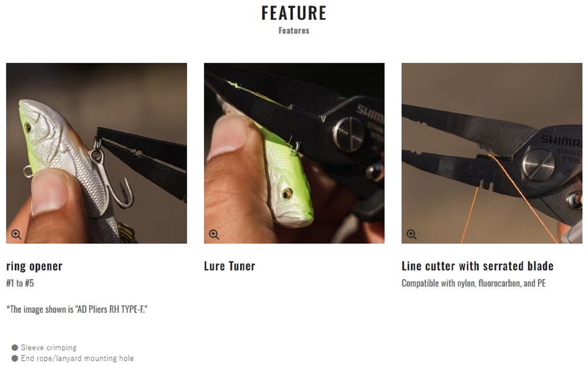Click the FEATURE section heading
Viewport: 588px width, 366px height.
[294, 13]
